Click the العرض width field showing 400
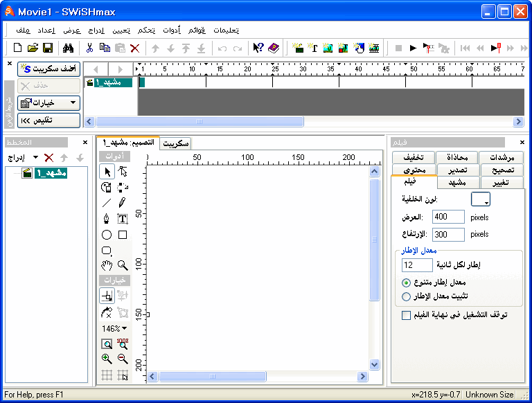 448,217
